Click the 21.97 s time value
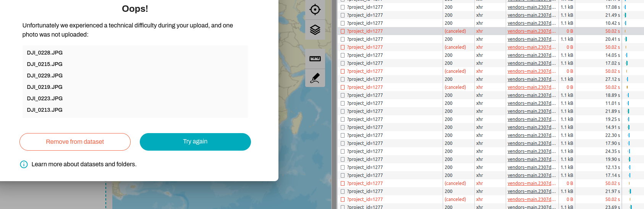644x209 pixels. click(x=613, y=191)
